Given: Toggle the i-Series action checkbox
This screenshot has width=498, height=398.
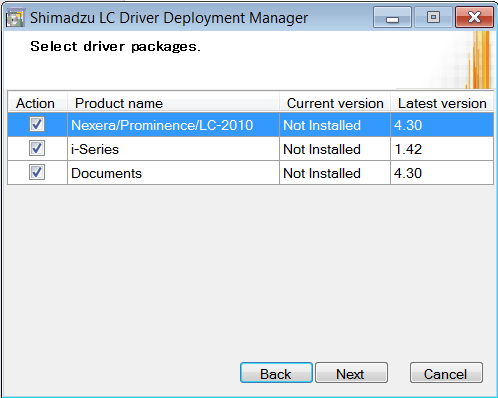Looking at the screenshot, I should [37, 148].
